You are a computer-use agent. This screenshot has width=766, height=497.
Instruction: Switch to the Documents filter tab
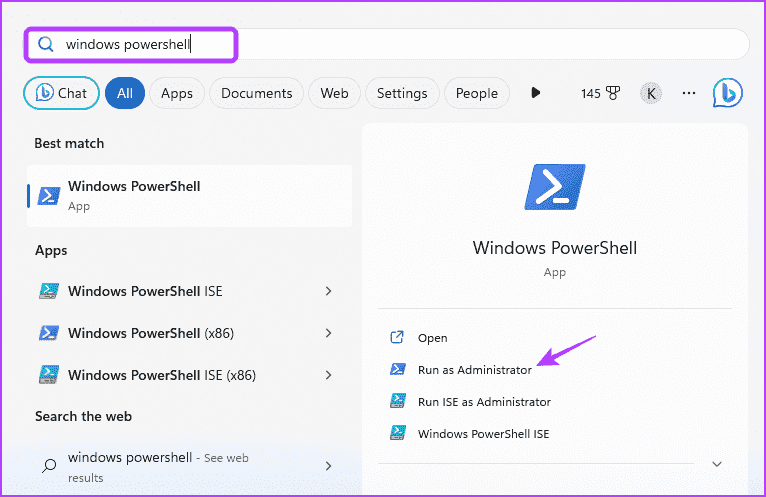click(x=256, y=93)
